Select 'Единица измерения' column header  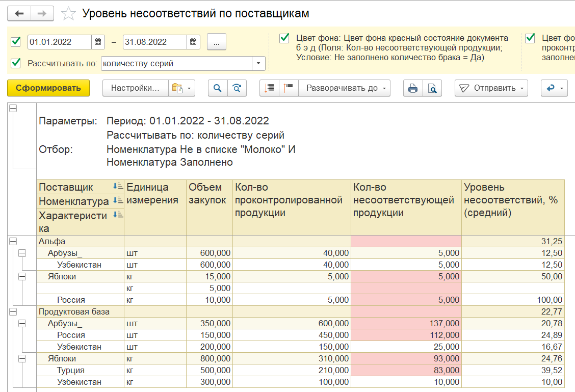point(155,207)
